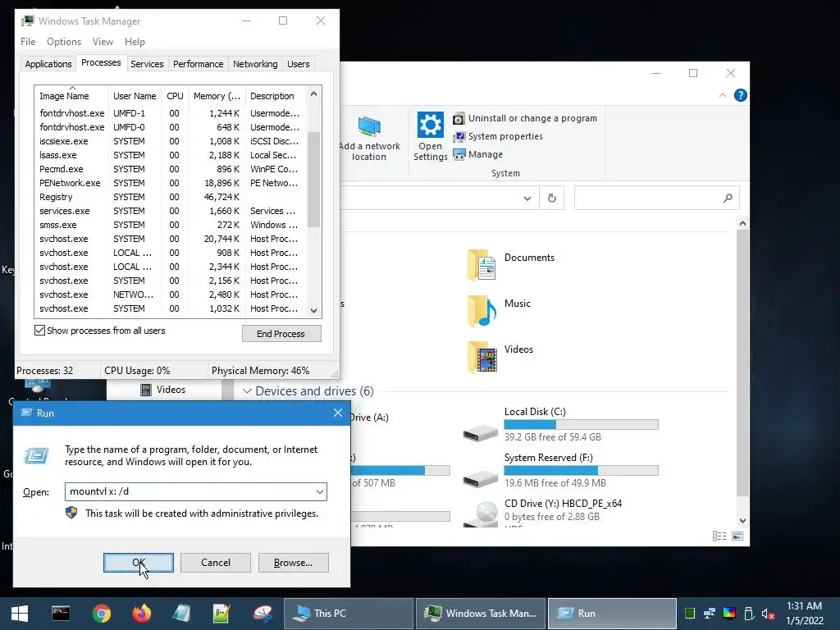Switch to the Performance tab
The height and width of the screenshot is (630, 840).
point(199,64)
